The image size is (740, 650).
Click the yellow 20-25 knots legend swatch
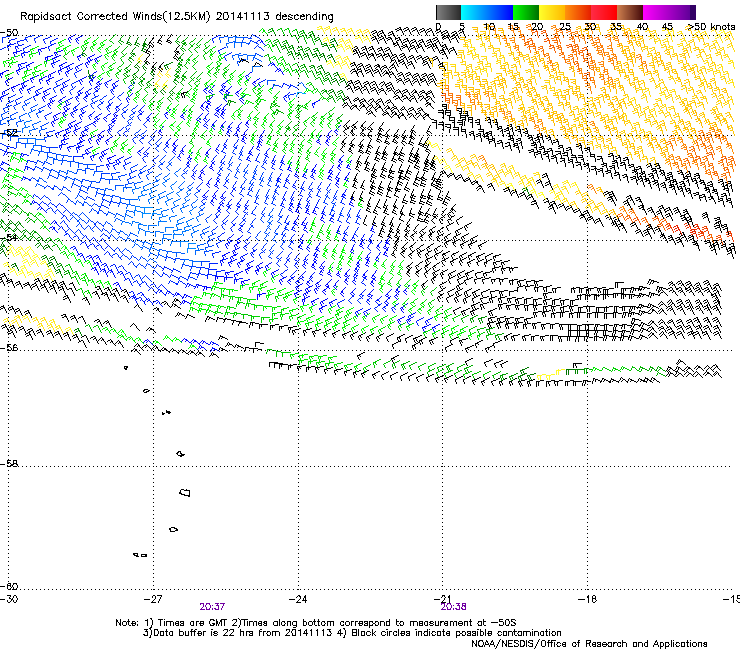click(x=552, y=12)
